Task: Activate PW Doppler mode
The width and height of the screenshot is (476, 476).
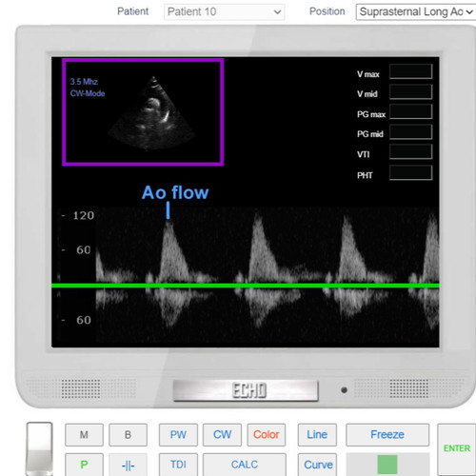Action: click(178, 435)
